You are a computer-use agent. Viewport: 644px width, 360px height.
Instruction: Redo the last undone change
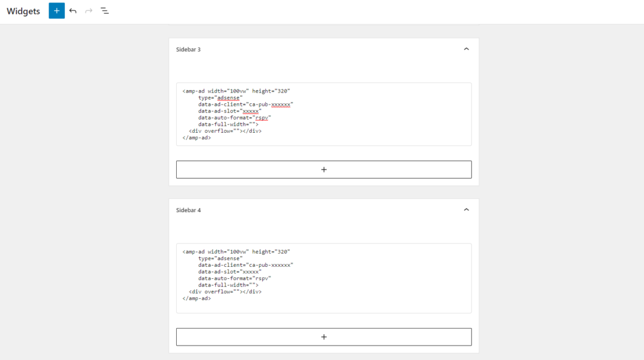click(x=89, y=11)
